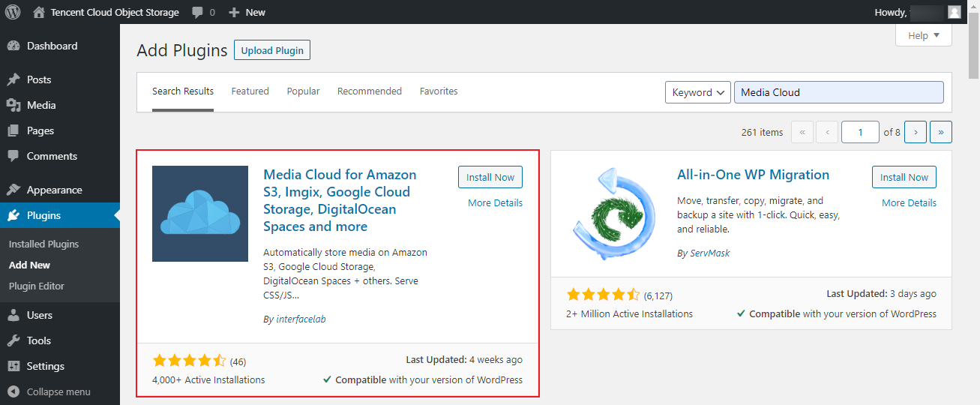The width and height of the screenshot is (980, 405).
Task: Install Now the All-in-One WP Migration plugin
Action: coord(904,177)
